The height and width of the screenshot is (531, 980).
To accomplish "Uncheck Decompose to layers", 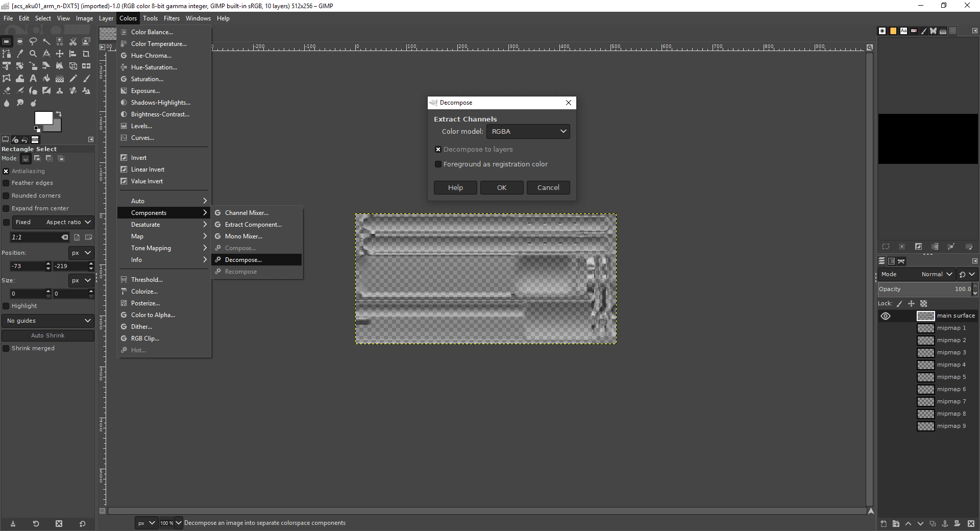I will click(x=438, y=149).
